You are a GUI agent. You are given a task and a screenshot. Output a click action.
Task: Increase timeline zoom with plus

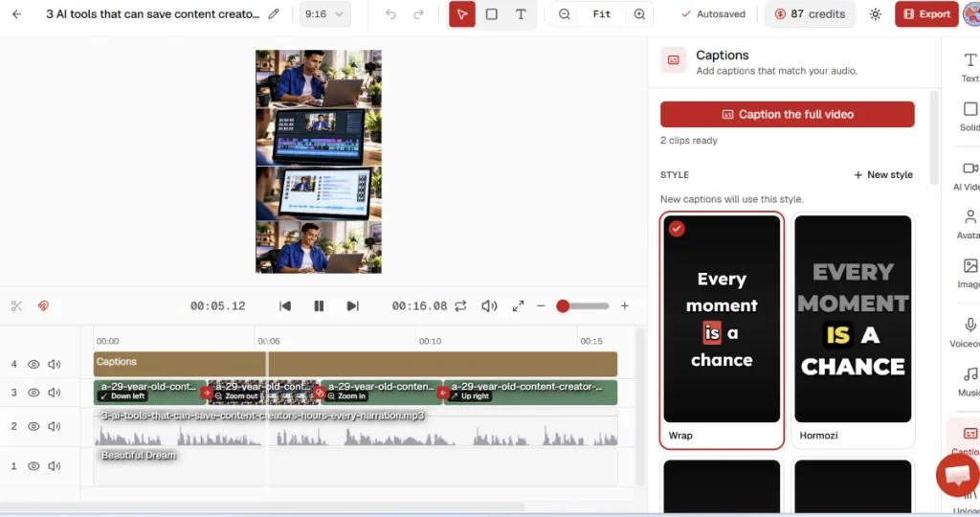tap(624, 305)
